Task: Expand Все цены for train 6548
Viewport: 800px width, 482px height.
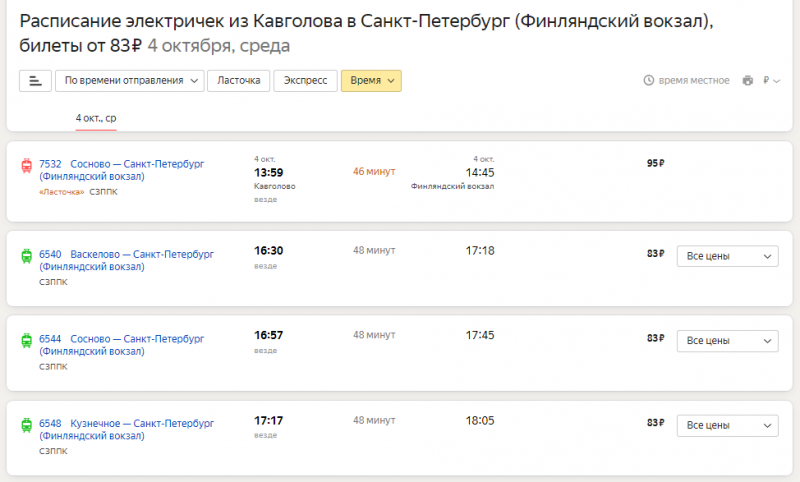Action: tap(727, 426)
